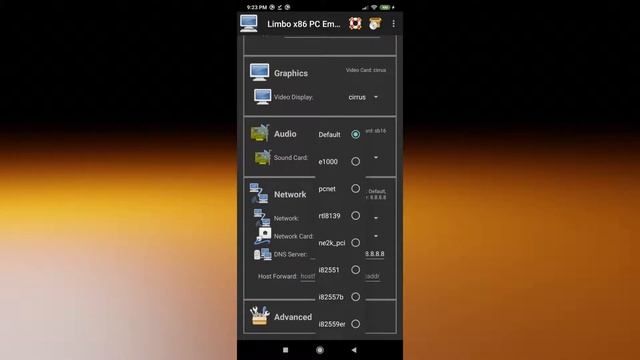Click the Limbo x86 PC Em... title
640x360 pixels.
(304, 24)
